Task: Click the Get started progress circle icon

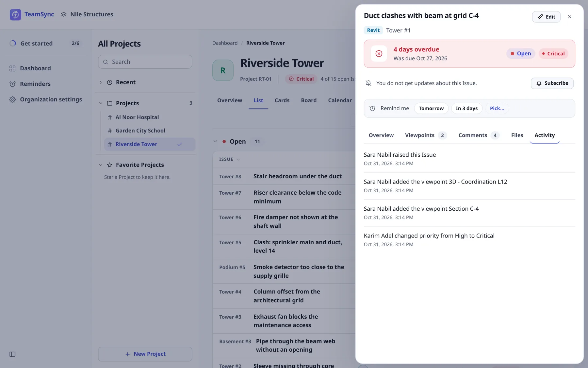Action: (x=13, y=43)
